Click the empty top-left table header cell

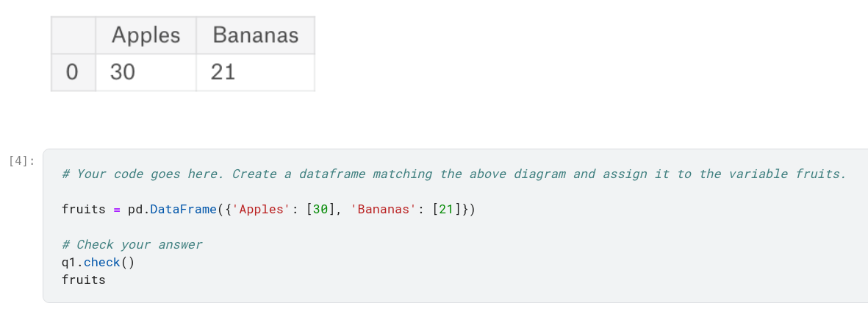[73, 35]
